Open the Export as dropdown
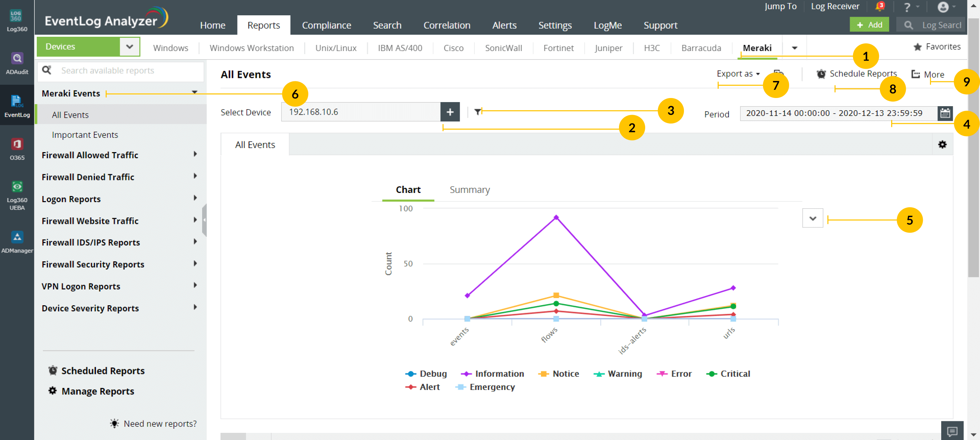Image resolution: width=980 pixels, height=440 pixels. click(738, 74)
